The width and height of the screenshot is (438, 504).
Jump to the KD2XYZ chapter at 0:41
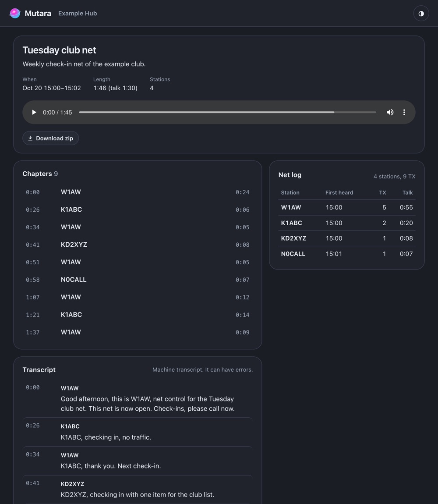pos(138,245)
